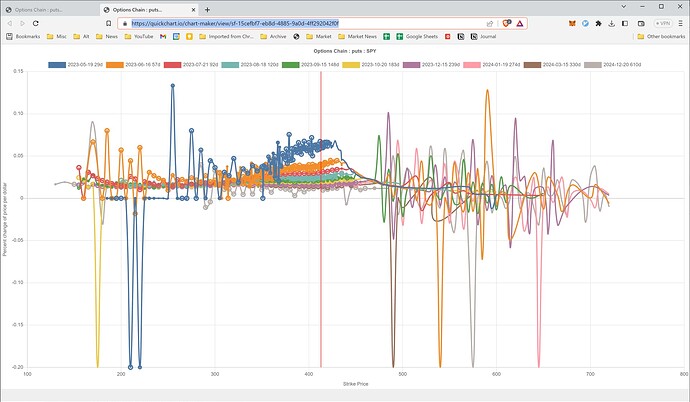Open the MetaMask fox extension
The height and width of the screenshot is (402, 690).
pos(572,23)
